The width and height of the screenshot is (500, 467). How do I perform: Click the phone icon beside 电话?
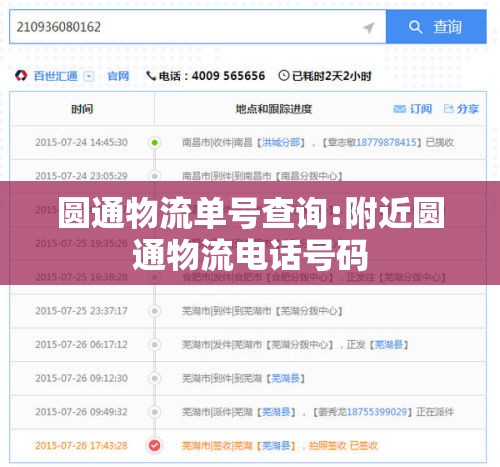(151, 76)
